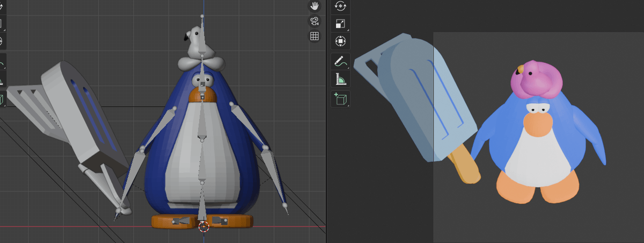Click the 3D cursor at penguin's feet
Screen dimensions: 644x243
(x=203, y=226)
